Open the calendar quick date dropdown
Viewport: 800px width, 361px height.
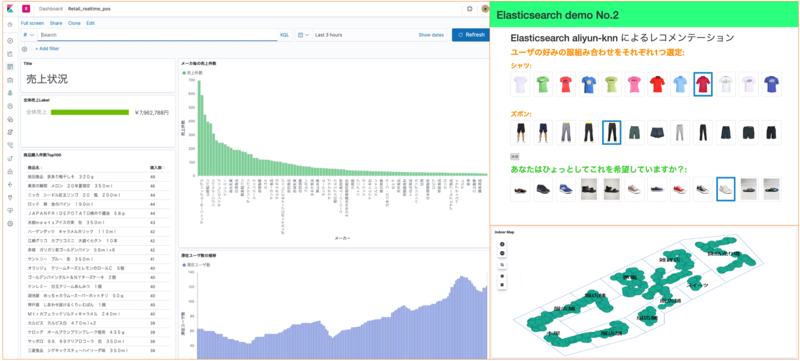(x=304, y=35)
